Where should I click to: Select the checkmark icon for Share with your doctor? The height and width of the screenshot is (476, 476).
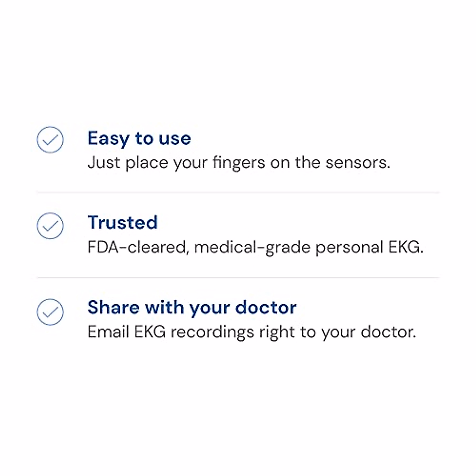tap(50, 312)
